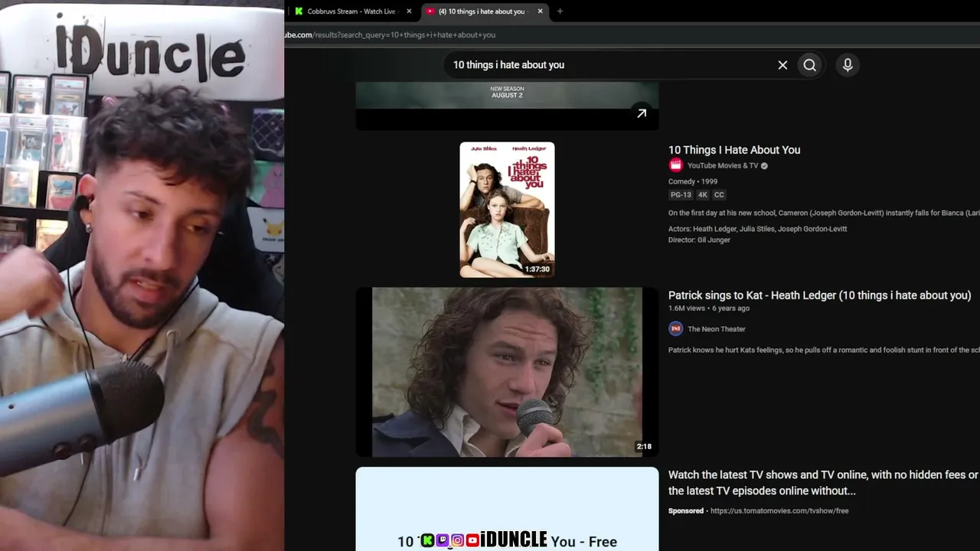This screenshot has height=551, width=980.
Task: Start voice search with microphone icon
Action: [848, 65]
